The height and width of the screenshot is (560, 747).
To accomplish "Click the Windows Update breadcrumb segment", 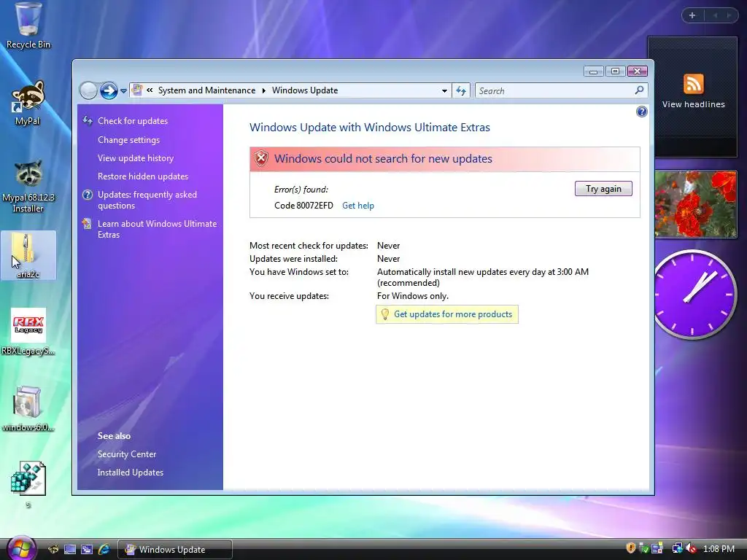I will [305, 90].
